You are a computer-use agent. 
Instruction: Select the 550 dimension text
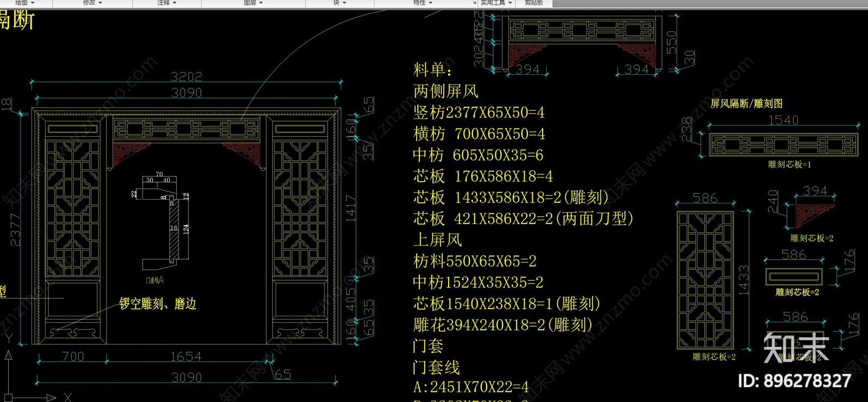click(672, 42)
